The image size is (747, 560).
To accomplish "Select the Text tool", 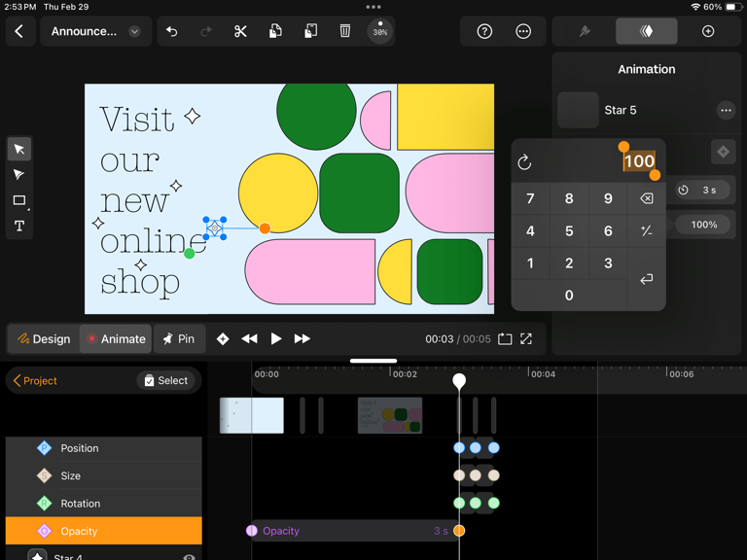I will click(x=19, y=226).
